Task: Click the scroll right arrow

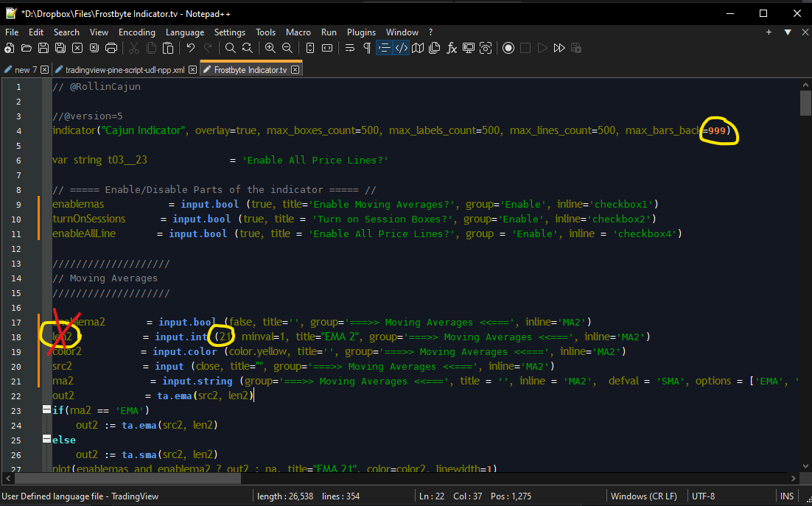Action: [x=793, y=479]
